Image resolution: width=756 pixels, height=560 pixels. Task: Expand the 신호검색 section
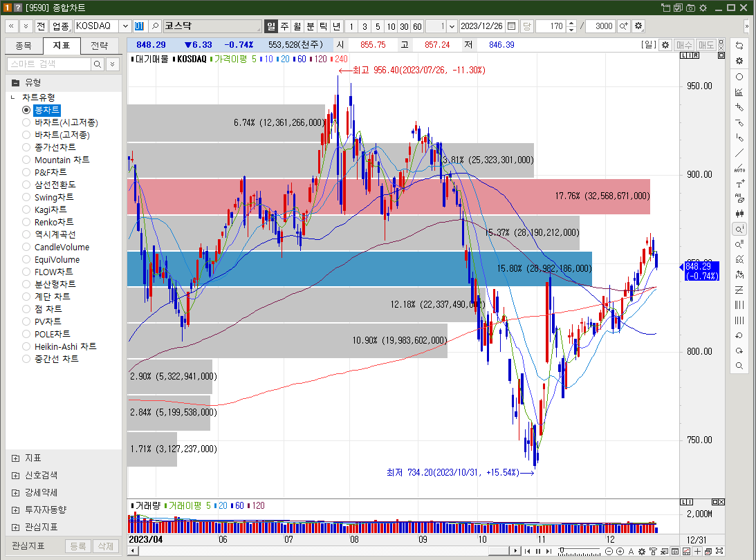[x=15, y=476]
